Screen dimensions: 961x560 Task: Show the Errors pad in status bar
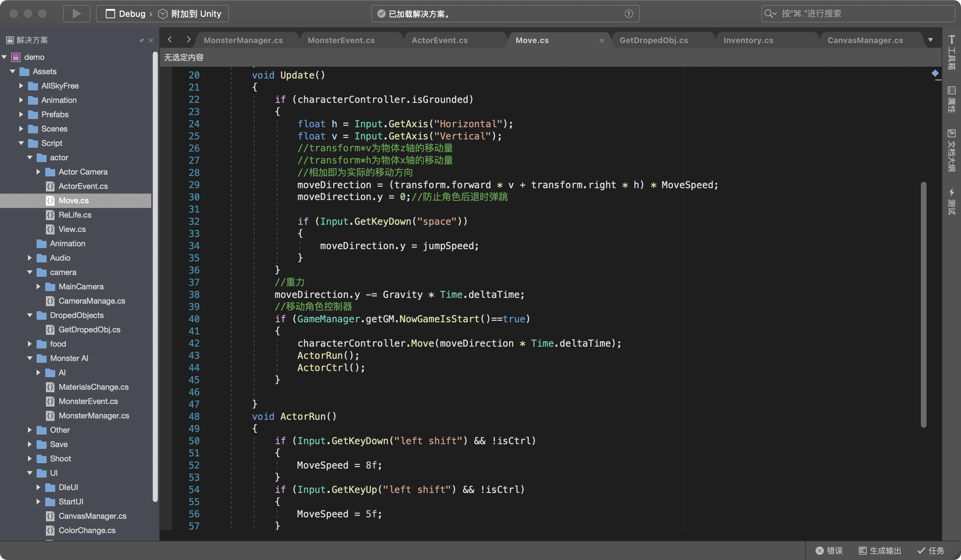tap(829, 550)
